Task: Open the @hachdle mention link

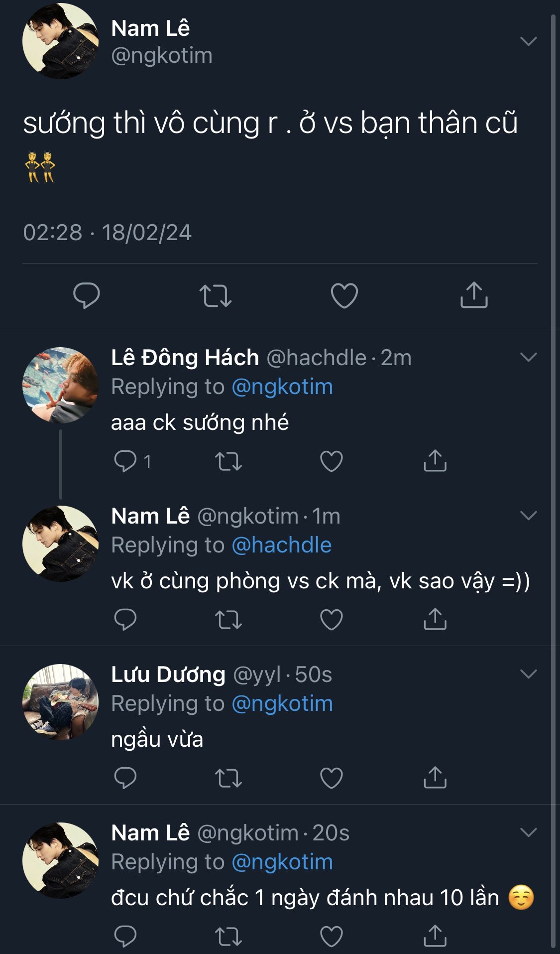Action: click(282, 545)
